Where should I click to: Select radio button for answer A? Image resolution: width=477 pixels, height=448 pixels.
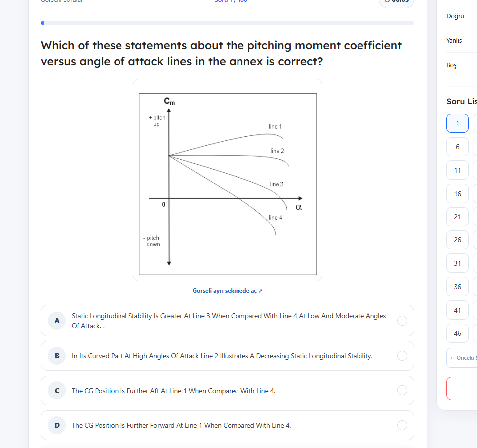(402, 321)
